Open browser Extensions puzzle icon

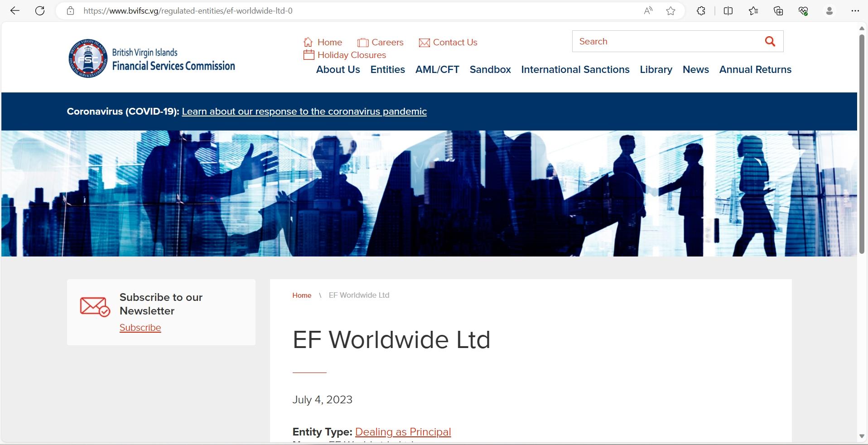click(x=701, y=11)
